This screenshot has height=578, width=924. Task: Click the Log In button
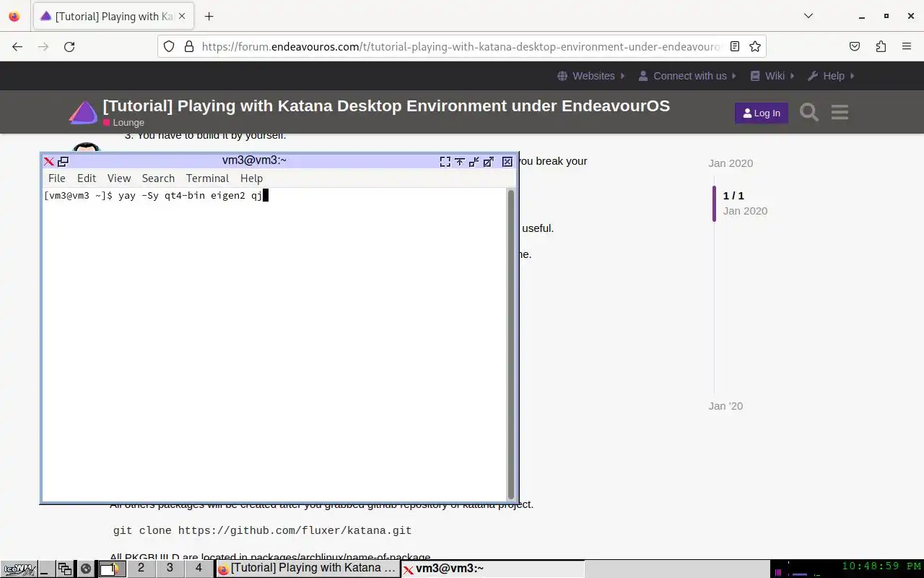pos(762,113)
